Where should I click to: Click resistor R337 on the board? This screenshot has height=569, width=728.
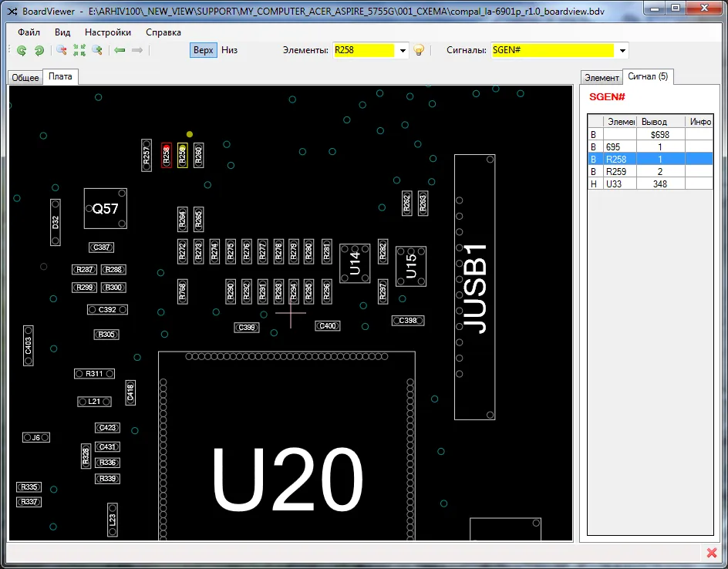(x=29, y=502)
